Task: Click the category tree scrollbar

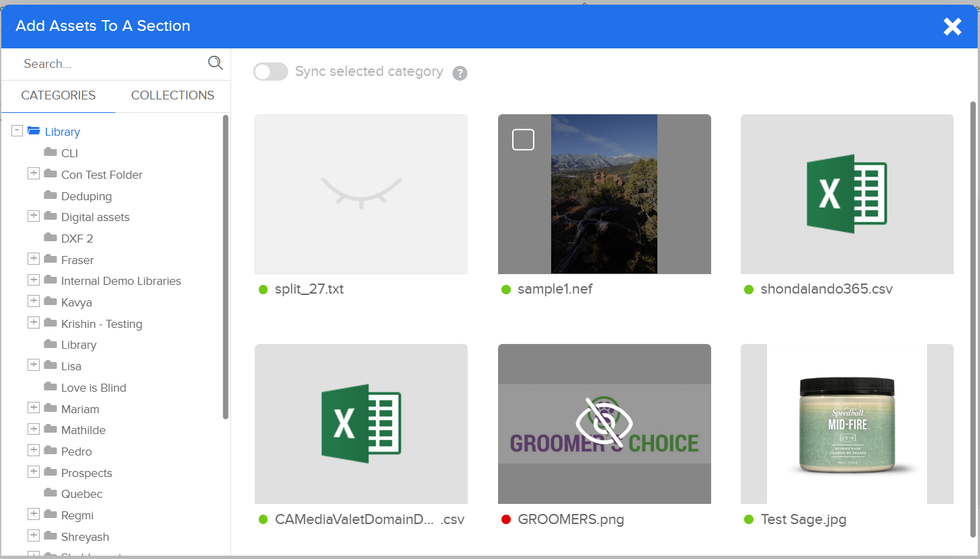Action: [x=226, y=267]
